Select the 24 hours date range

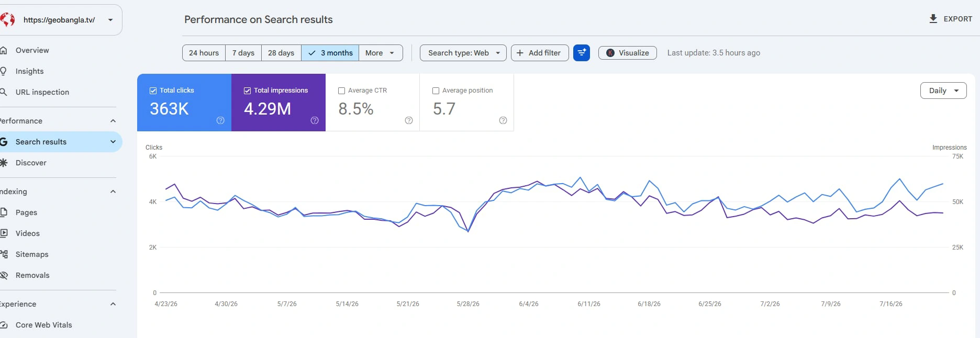(204, 53)
